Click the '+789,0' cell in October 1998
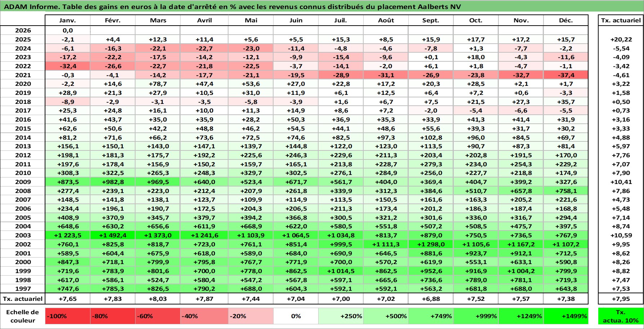The image size is (644, 329). 476,280
